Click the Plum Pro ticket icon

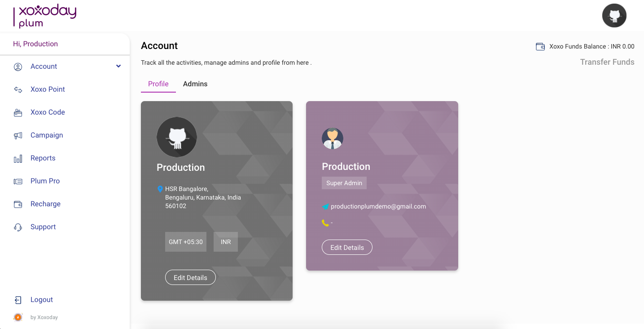pyautogui.click(x=18, y=182)
